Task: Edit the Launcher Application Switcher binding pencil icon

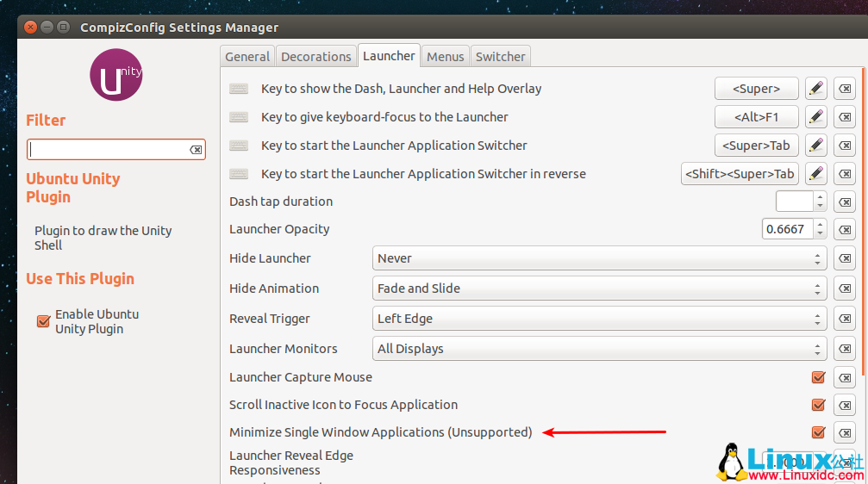Action: tap(816, 146)
